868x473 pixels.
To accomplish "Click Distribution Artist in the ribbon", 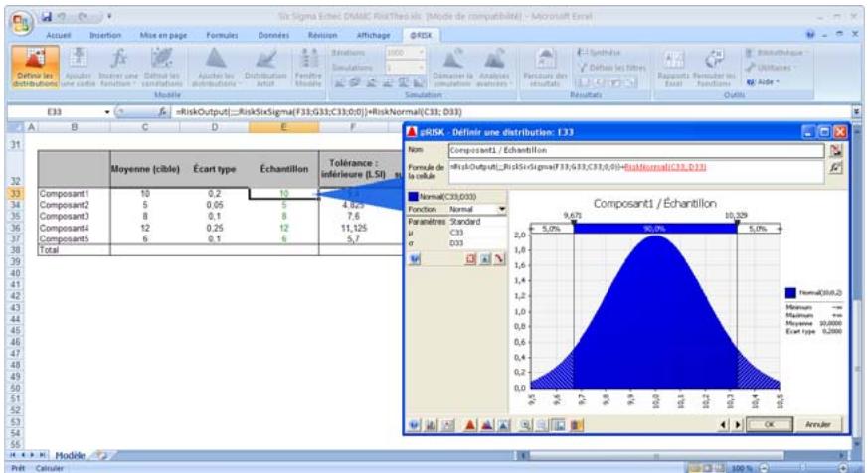I will click(x=265, y=68).
